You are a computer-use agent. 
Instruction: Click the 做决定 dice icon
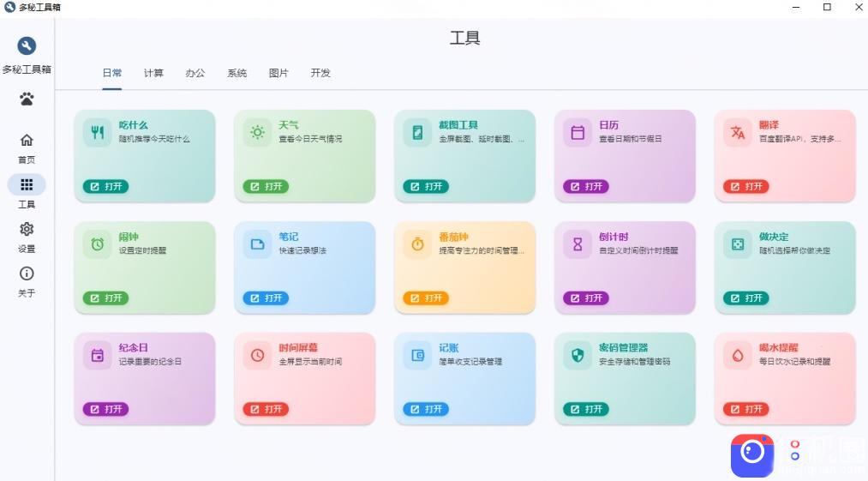click(738, 244)
